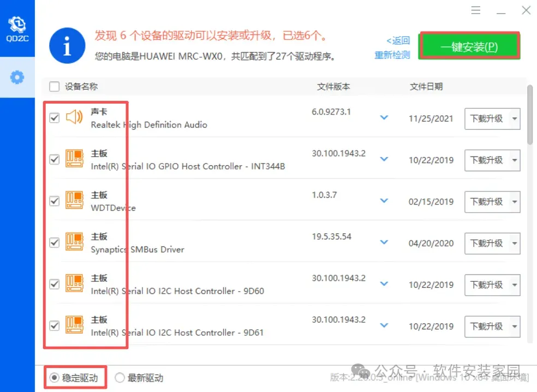Open the settings gear in the sidebar
Image resolution: width=537 pixels, height=392 pixels.
pyautogui.click(x=17, y=77)
